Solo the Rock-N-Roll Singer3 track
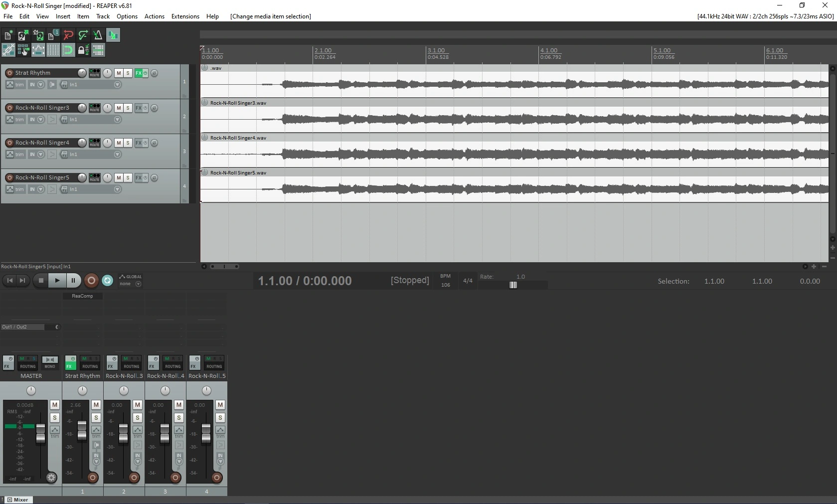This screenshot has height=504, width=837. pyautogui.click(x=128, y=108)
